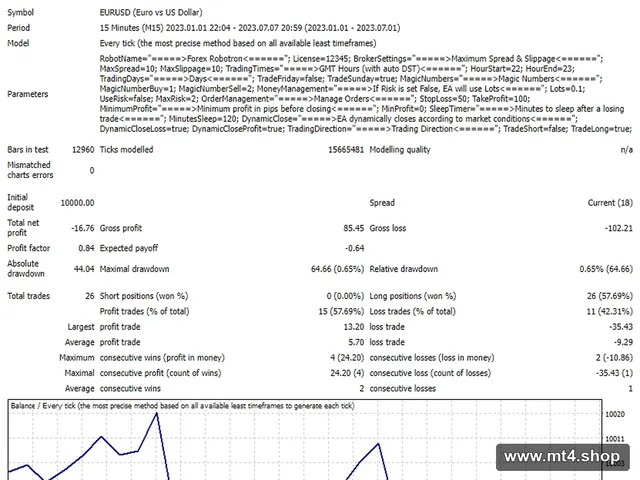The width and height of the screenshot is (640, 480).
Task: Click the Initial deposit value 10000.00
Action: [x=77, y=203]
